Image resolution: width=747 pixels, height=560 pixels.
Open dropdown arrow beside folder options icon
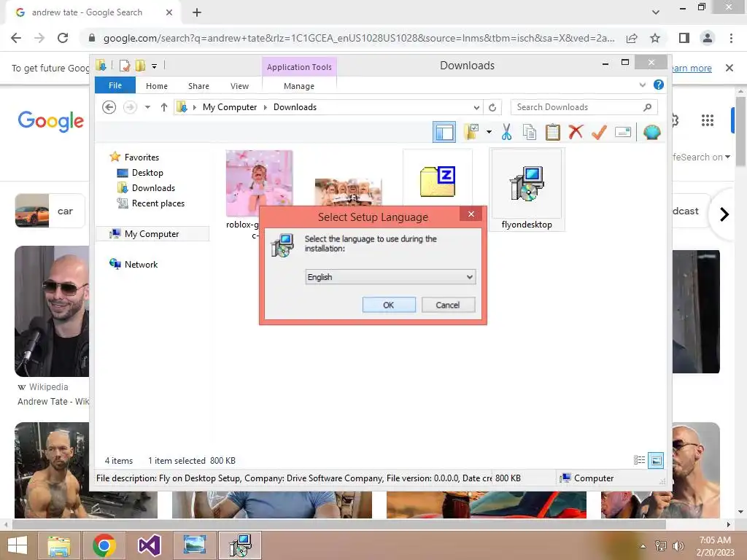click(489, 132)
